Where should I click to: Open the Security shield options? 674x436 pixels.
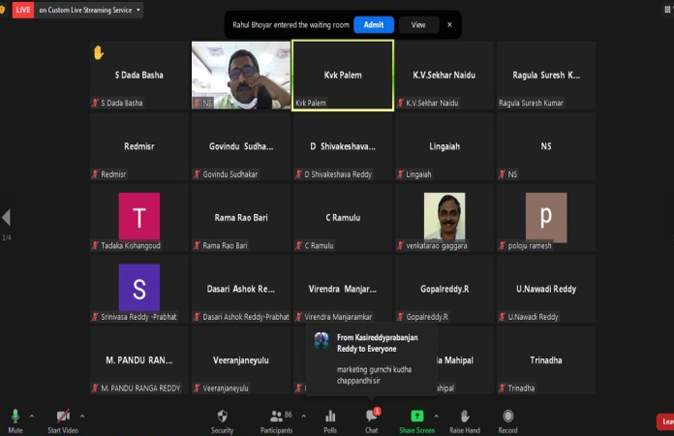click(222, 418)
